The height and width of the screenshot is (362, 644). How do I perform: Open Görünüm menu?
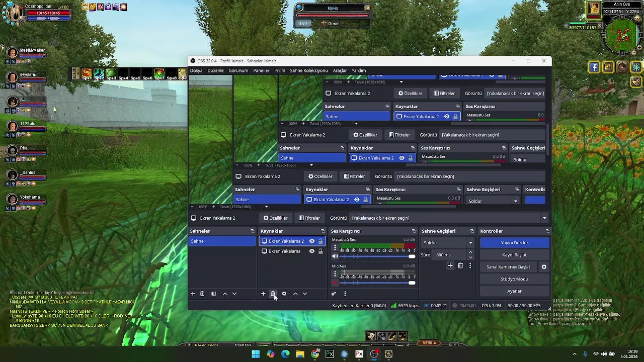pyautogui.click(x=238, y=71)
